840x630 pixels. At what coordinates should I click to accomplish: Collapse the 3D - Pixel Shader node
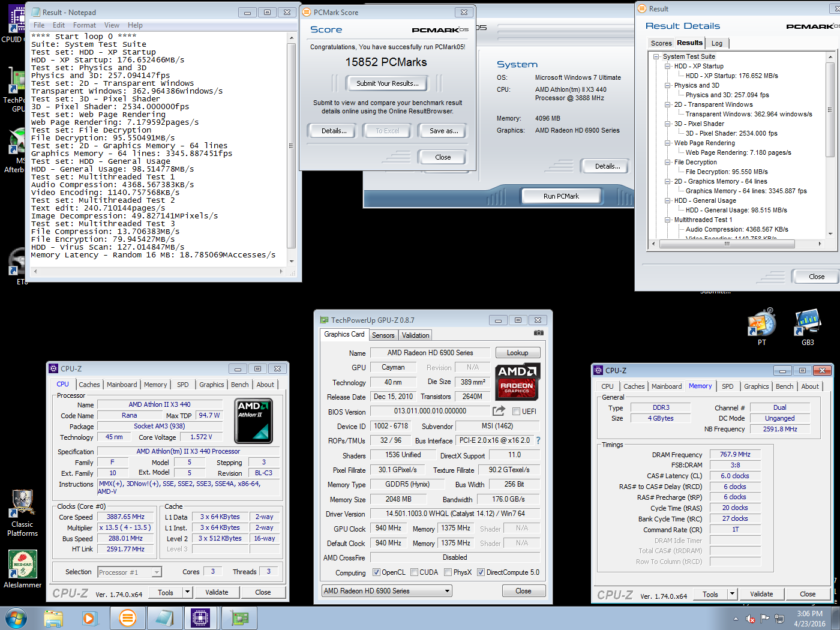[x=667, y=124]
